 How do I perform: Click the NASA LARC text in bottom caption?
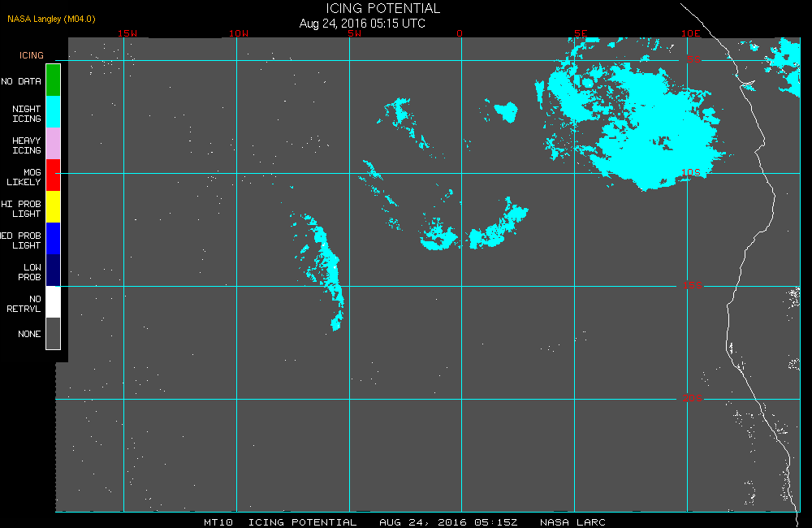coord(572,522)
